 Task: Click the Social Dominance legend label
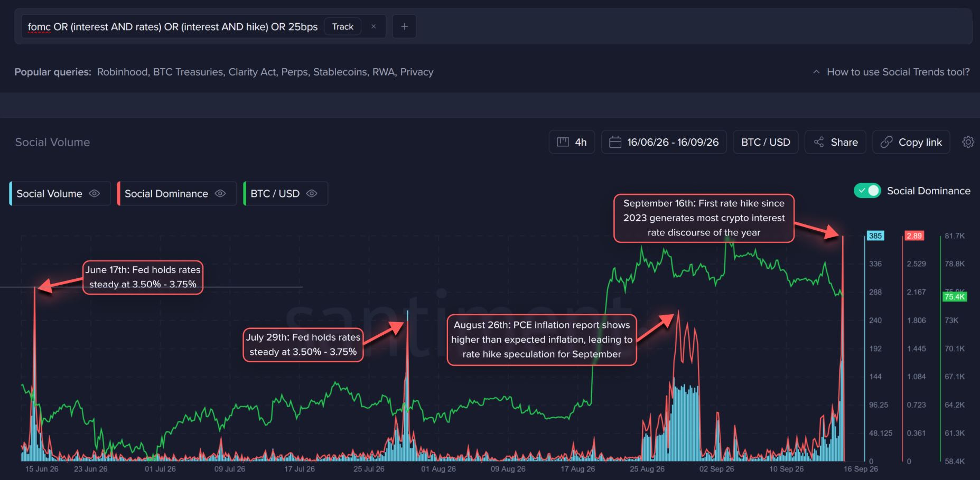[x=166, y=193]
